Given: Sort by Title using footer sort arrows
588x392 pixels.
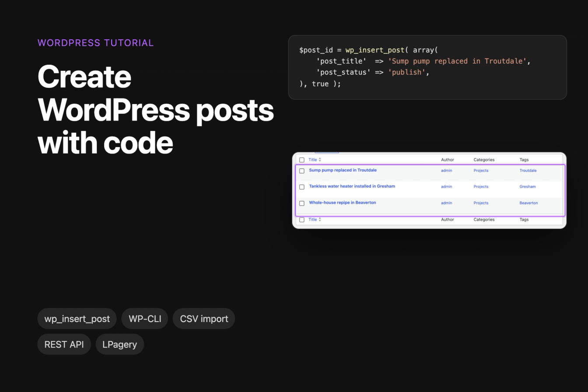Looking at the screenshot, I should point(320,220).
